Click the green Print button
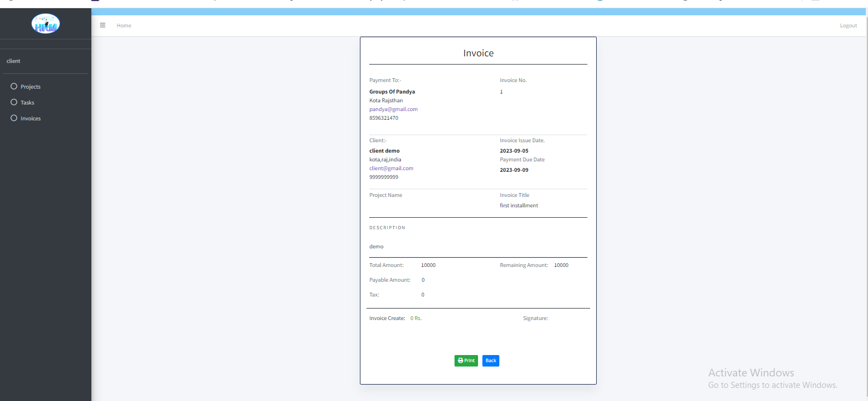 pyautogui.click(x=466, y=361)
